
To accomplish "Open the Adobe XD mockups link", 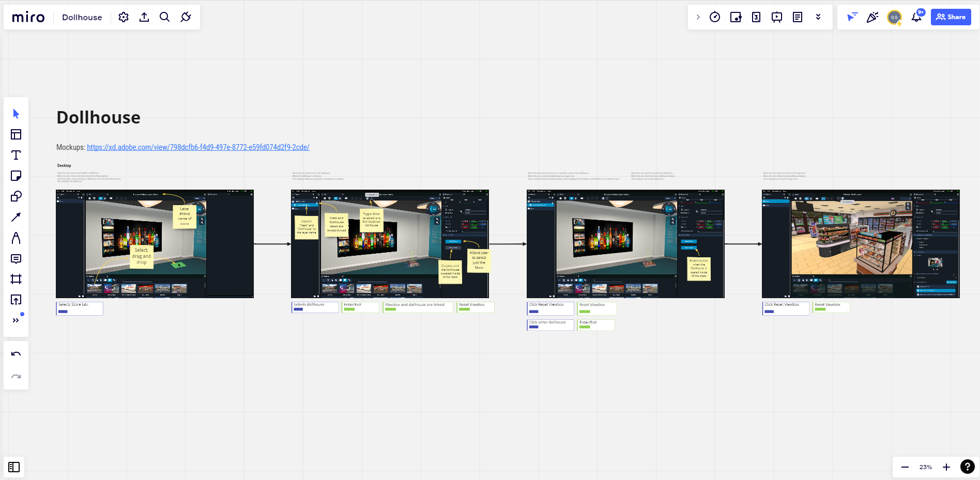I will point(198,147).
